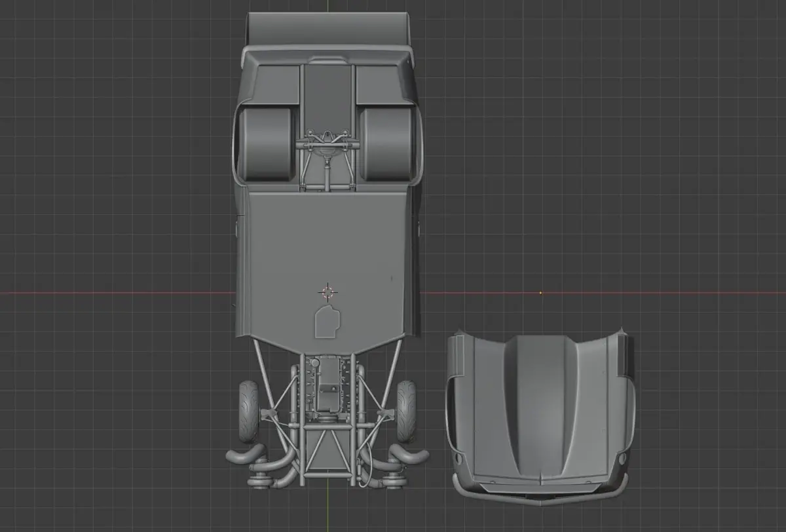This screenshot has height=532, width=786.
Task: Select the small orange origin dot
Action: [540, 292]
